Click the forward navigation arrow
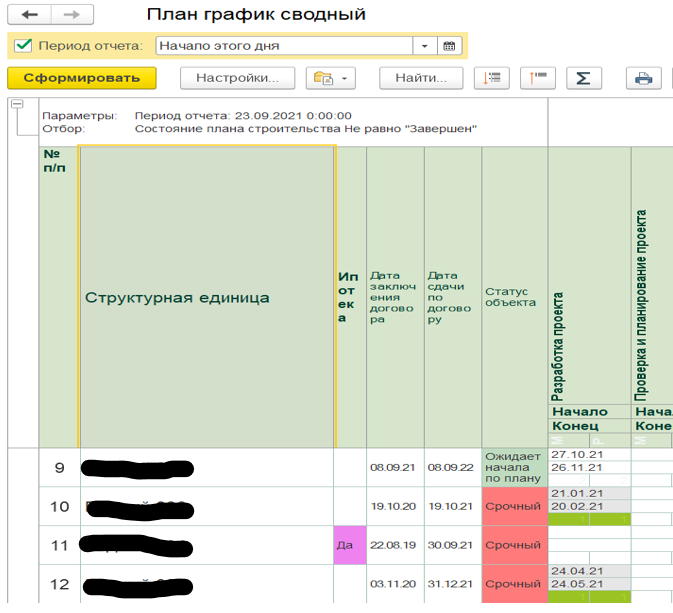This screenshot has height=613, width=673. coord(72,16)
